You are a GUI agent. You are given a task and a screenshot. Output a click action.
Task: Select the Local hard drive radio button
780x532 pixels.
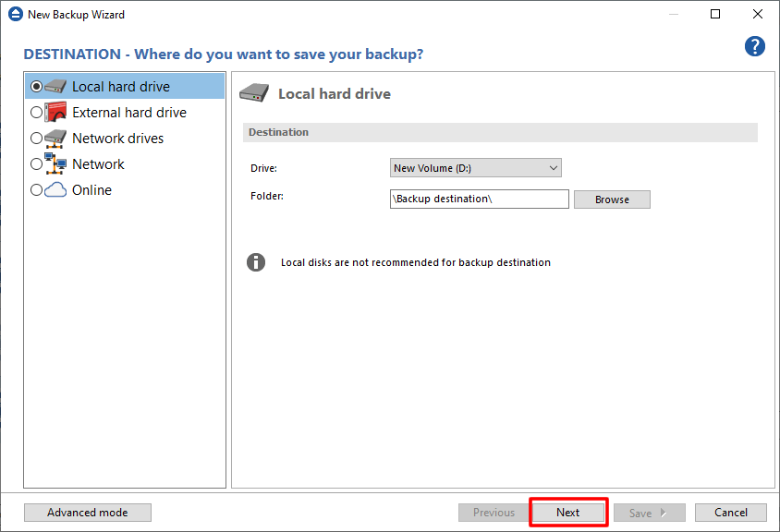coord(37,87)
